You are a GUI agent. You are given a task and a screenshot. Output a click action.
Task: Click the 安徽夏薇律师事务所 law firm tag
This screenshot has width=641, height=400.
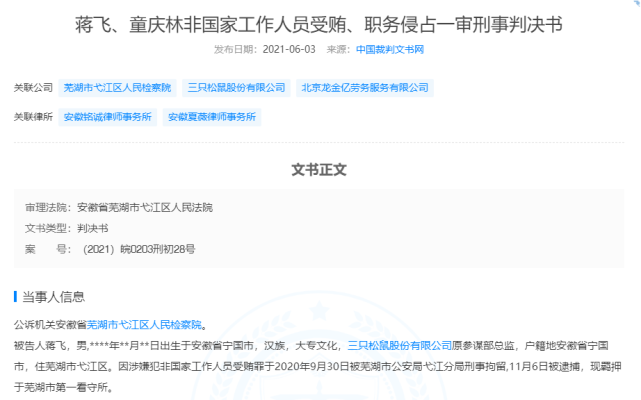pos(212,117)
